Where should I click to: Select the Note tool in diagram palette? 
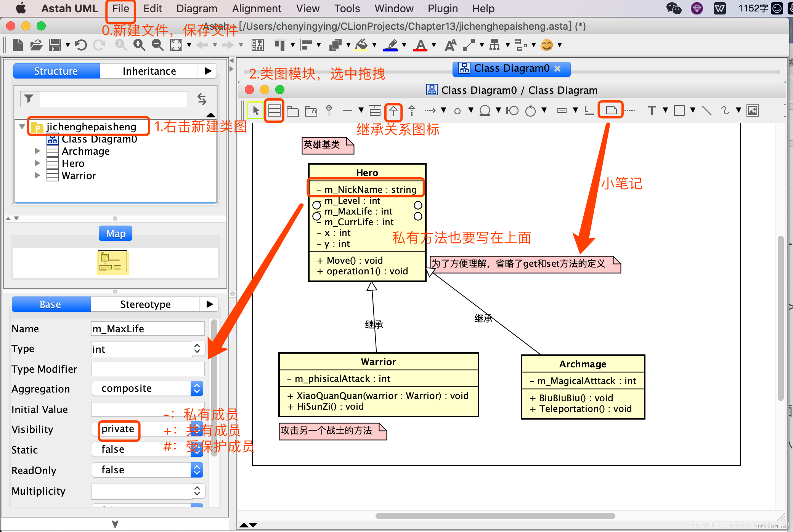[x=611, y=110]
